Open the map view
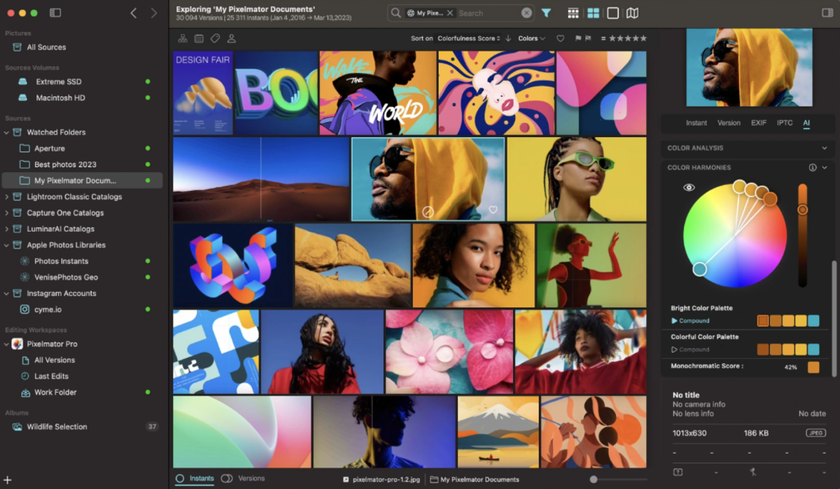This screenshot has width=840, height=489. pyautogui.click(x=632, y=13)
